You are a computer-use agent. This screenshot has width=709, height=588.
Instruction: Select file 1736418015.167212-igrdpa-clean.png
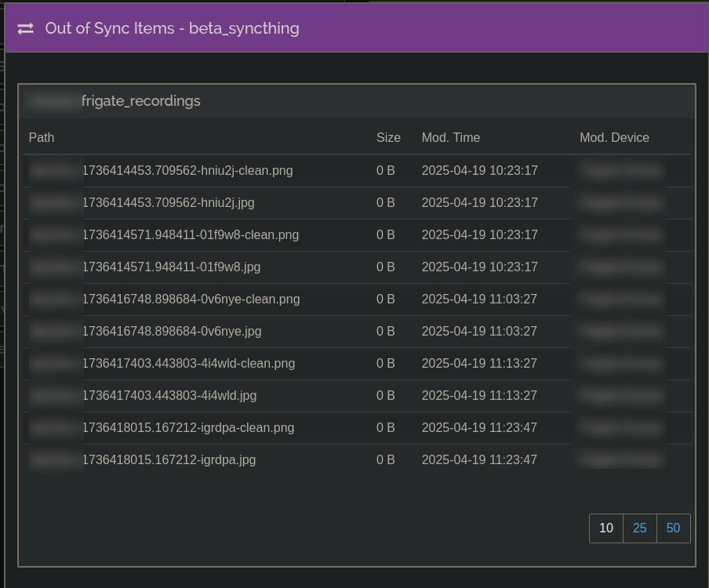188,427
